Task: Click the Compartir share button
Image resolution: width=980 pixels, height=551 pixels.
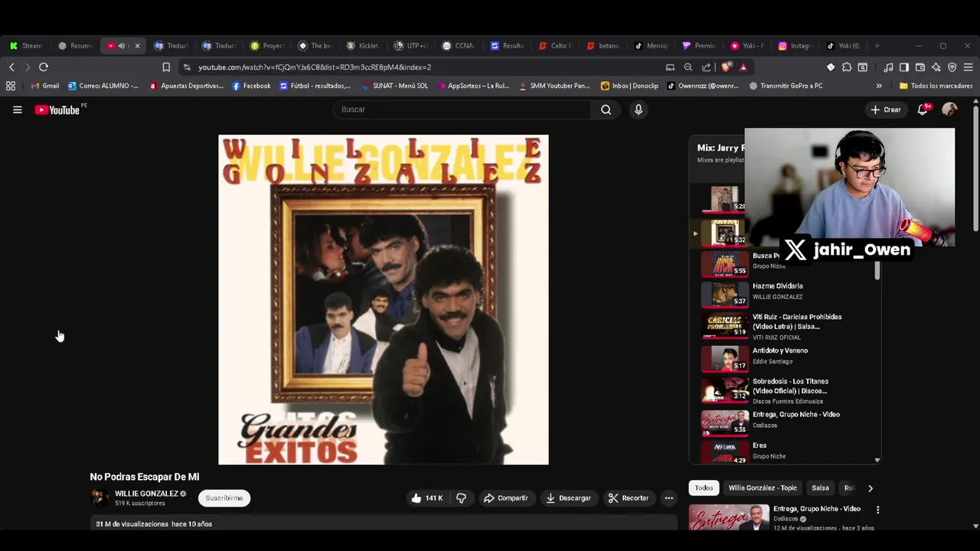Action: (x=506, y=498)
